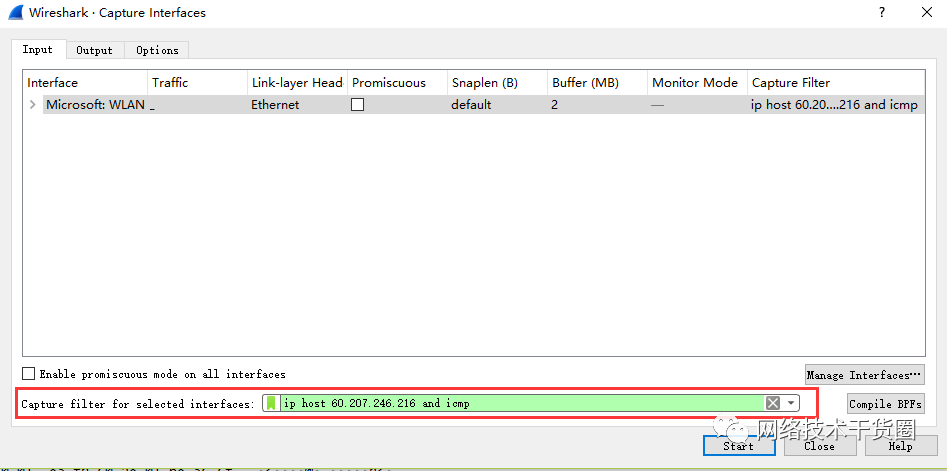The height and width of the screenshot is (471, 947).
Task: Close the Capture Interfaces dialog window
Action: [x=926, y=12]
